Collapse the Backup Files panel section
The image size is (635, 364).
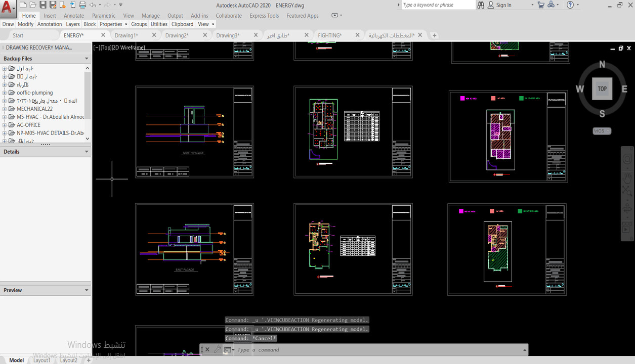click(87, 59)
